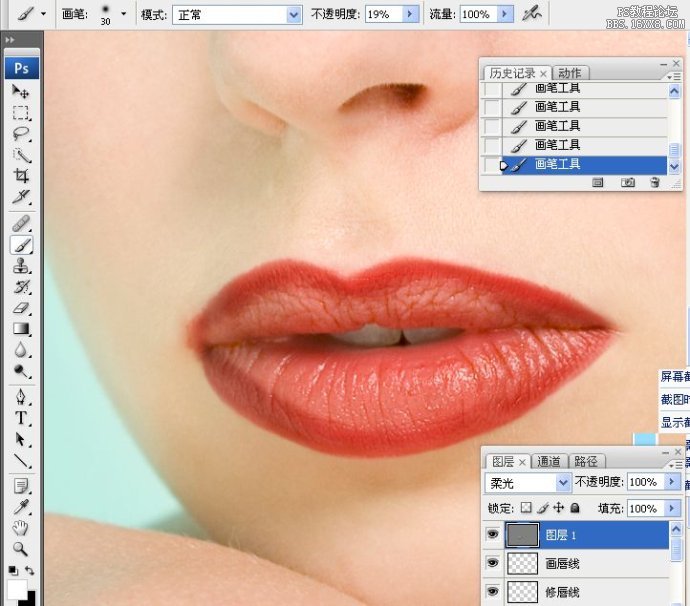
Task: Create new document from current state
Action: pos(597,183)
